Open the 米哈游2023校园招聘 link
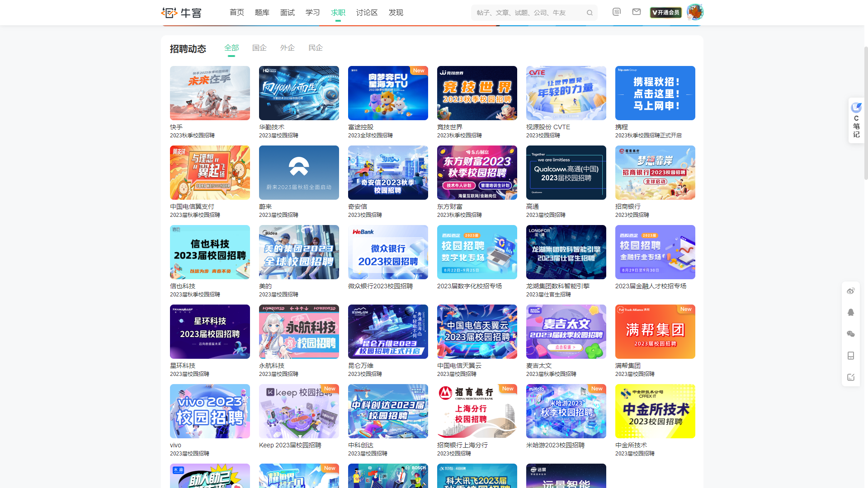The width and height of the screenshot is (868, 488). 555,445
